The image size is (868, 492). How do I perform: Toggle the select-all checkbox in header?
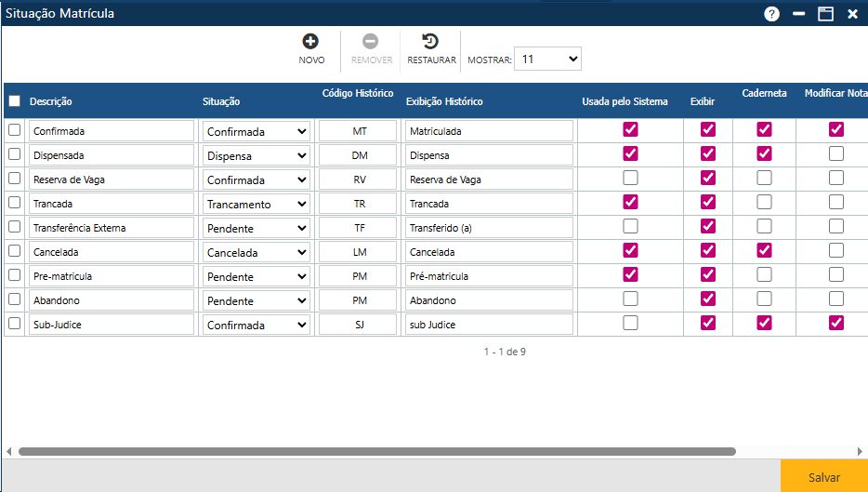(14, 101)
